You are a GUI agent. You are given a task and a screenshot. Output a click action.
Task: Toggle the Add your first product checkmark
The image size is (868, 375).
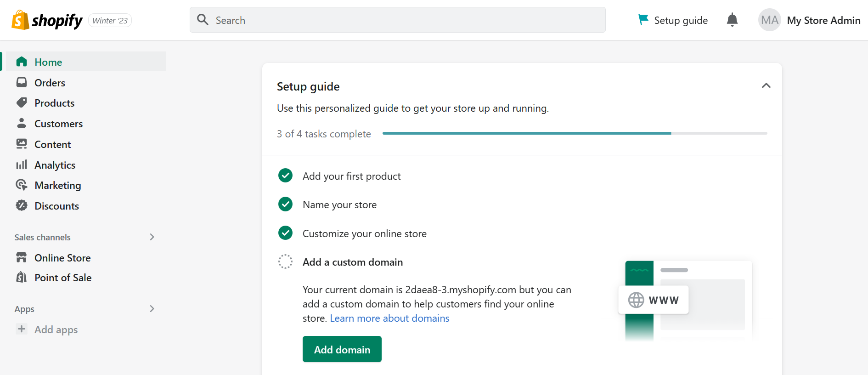(x=285, y=176)
